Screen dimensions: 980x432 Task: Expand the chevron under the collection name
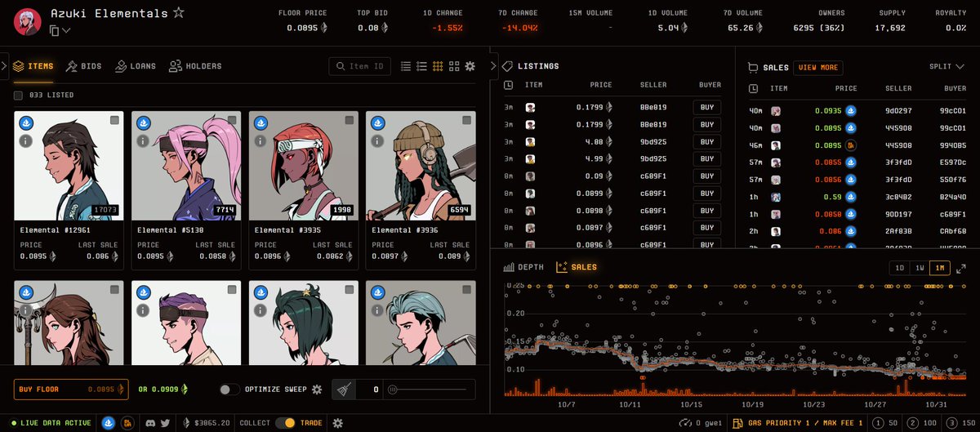[x=66, y=30]
